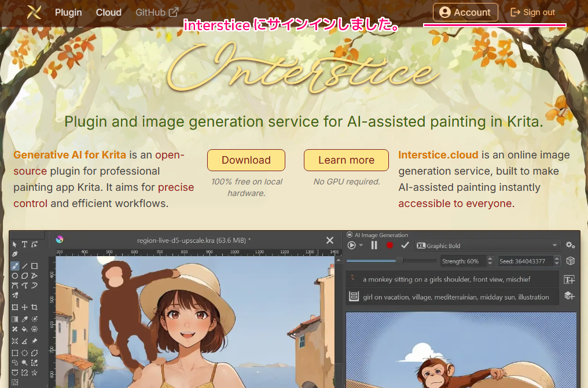Select the Crop tool
588x388 pixels.
point(34,307)
